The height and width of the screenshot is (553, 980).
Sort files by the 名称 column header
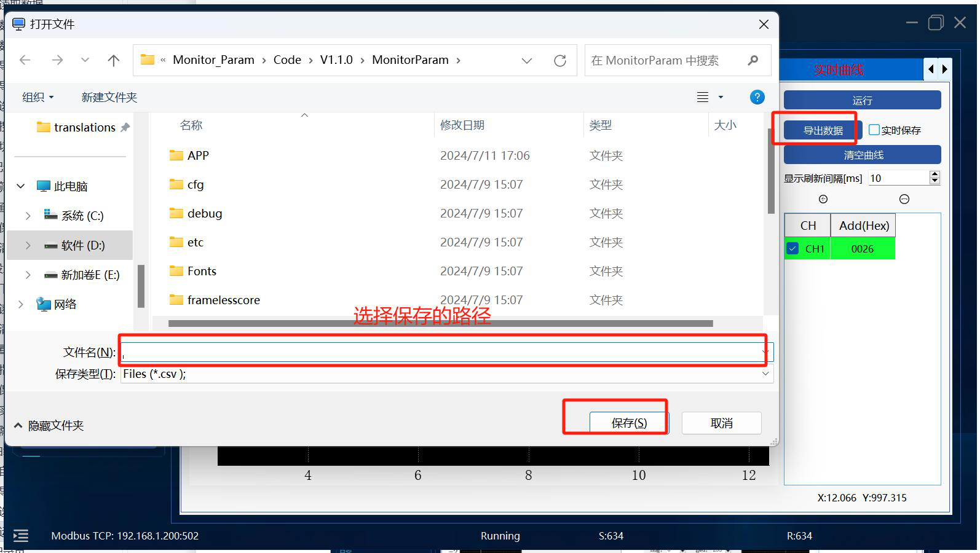191,125
